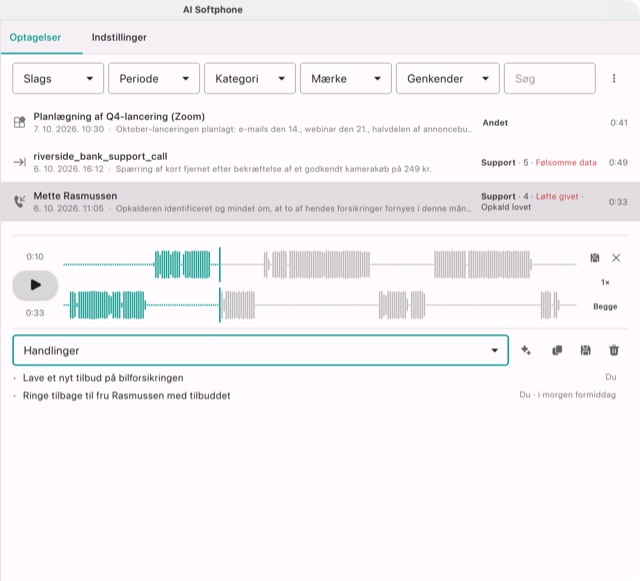The image size is (640, 581).
Task: Open the Optagelser tab
Action: click(35, 37)
